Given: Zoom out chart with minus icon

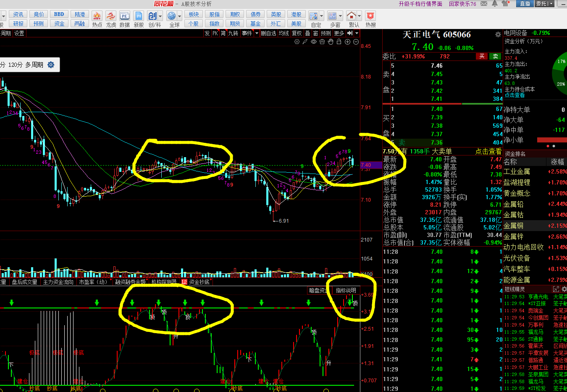Looking at the screenshot, I should pos(356,42).
